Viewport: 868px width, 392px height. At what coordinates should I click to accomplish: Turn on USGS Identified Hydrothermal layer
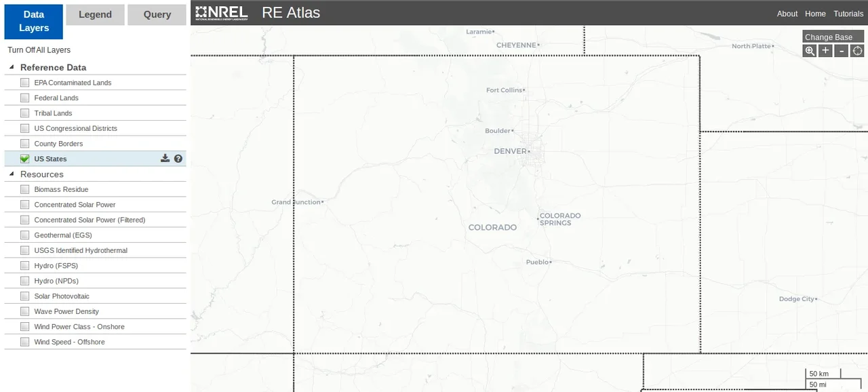25,250
